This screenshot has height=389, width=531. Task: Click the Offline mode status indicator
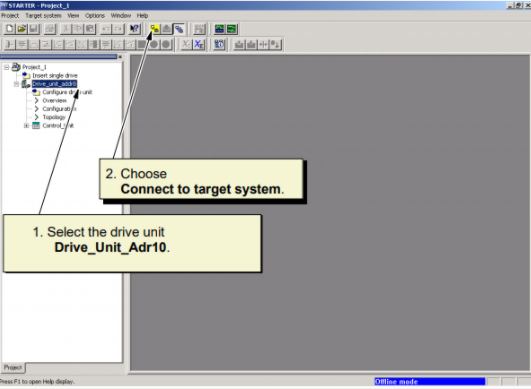(429, 382)
